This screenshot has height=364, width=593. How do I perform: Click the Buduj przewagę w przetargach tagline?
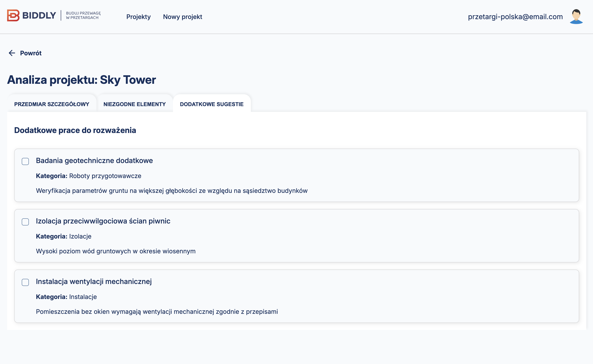coord(83,15)
